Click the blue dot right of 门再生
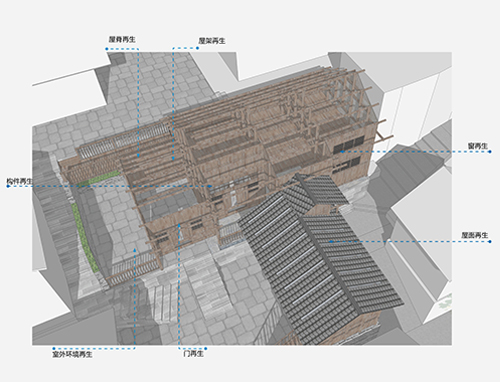500x382 pixels. (206, 349)
